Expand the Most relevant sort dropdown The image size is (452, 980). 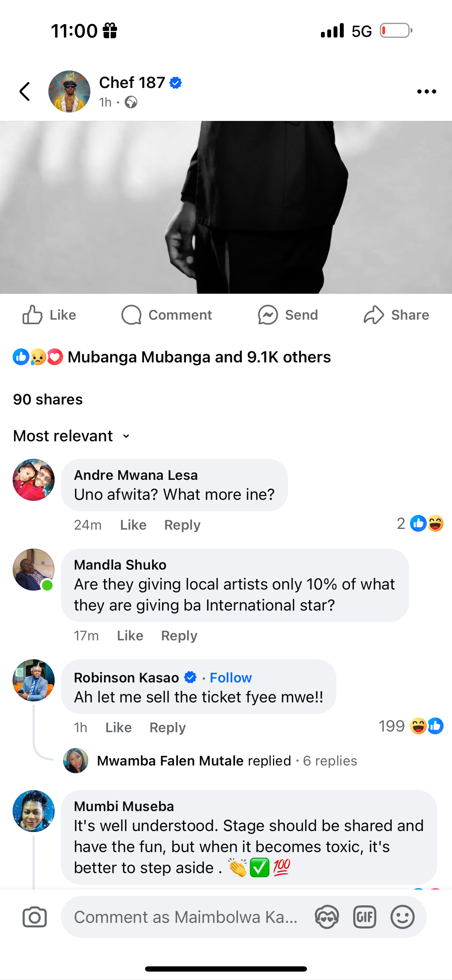(x=72, y=436)
